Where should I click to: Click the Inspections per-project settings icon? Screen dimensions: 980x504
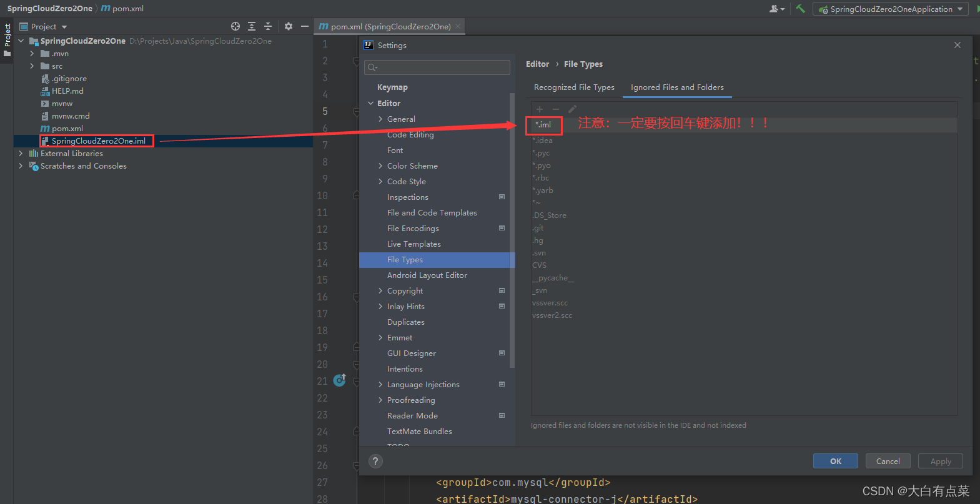click(x=502, y=197)
